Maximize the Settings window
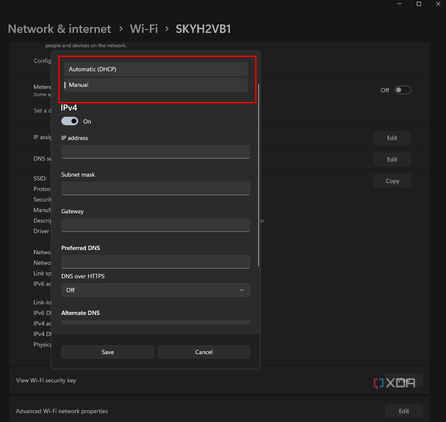This screenshot has width=446, height=422. click(419, 4)
